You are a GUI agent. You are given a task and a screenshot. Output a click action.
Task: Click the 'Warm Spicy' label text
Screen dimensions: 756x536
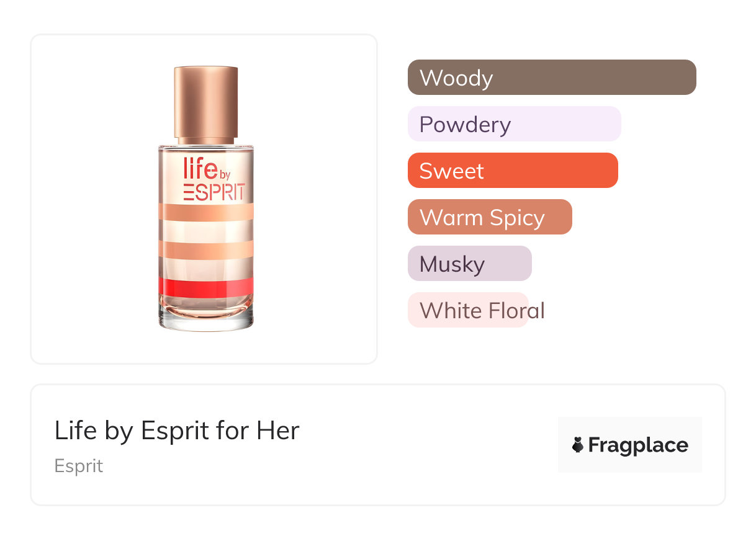(x=482, y=218)
